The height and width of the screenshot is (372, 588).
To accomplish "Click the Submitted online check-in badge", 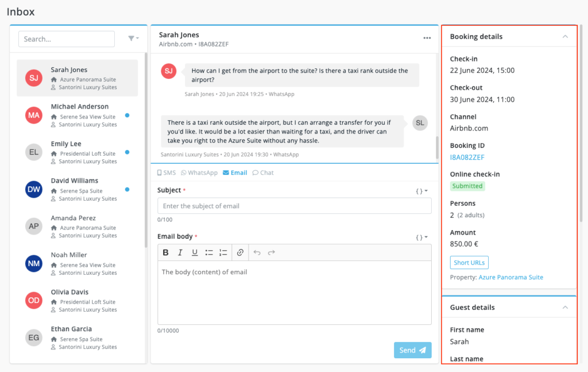I will [467, 186].
